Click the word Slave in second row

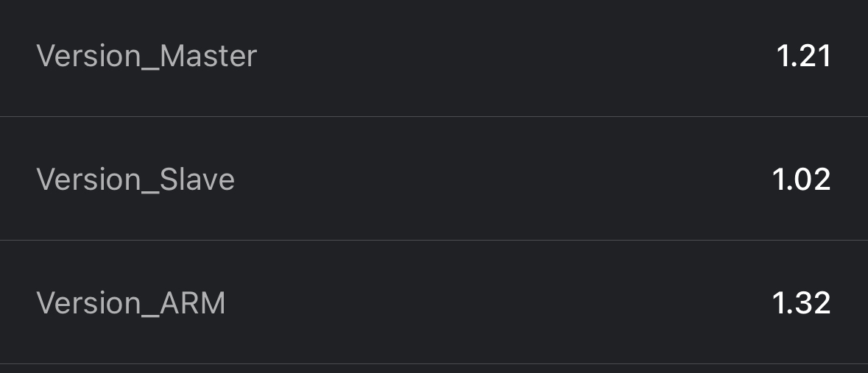197,180
